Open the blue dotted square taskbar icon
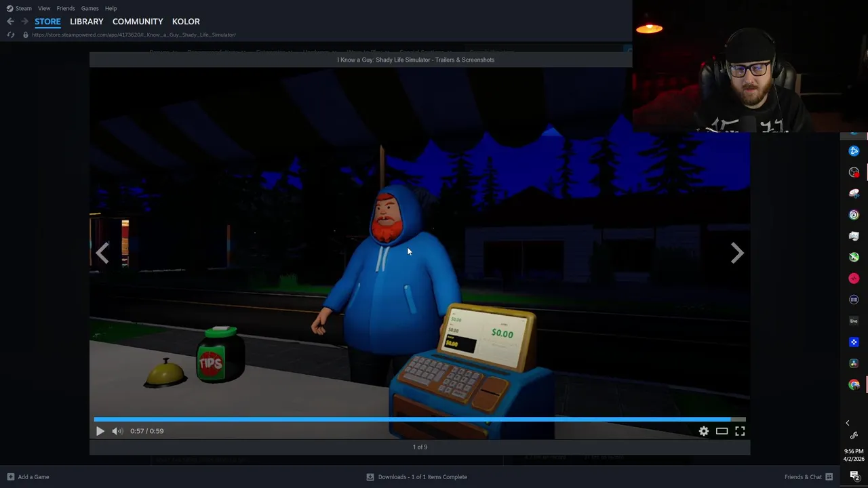Screen dimensions: 868x488 [854, 342]
